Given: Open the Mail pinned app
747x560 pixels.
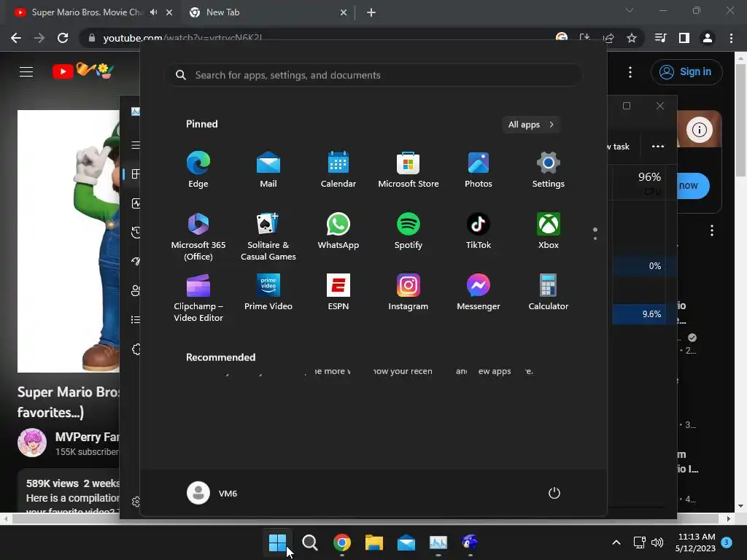Looking at the screenshot, I should (268, 169).
